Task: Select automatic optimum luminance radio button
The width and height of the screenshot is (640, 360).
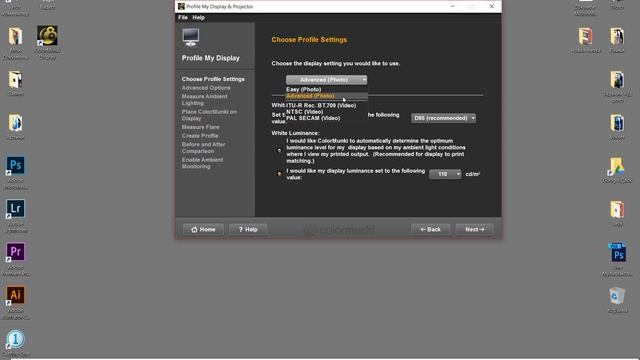Action: [x=279, y=151]
